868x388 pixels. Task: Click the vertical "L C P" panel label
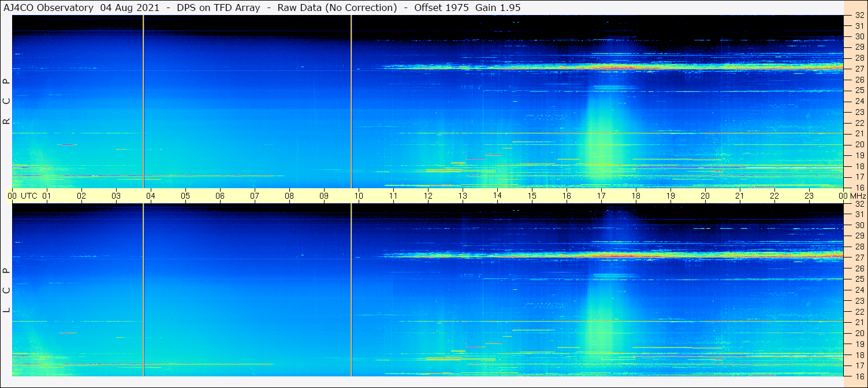(x=6, y=290)
